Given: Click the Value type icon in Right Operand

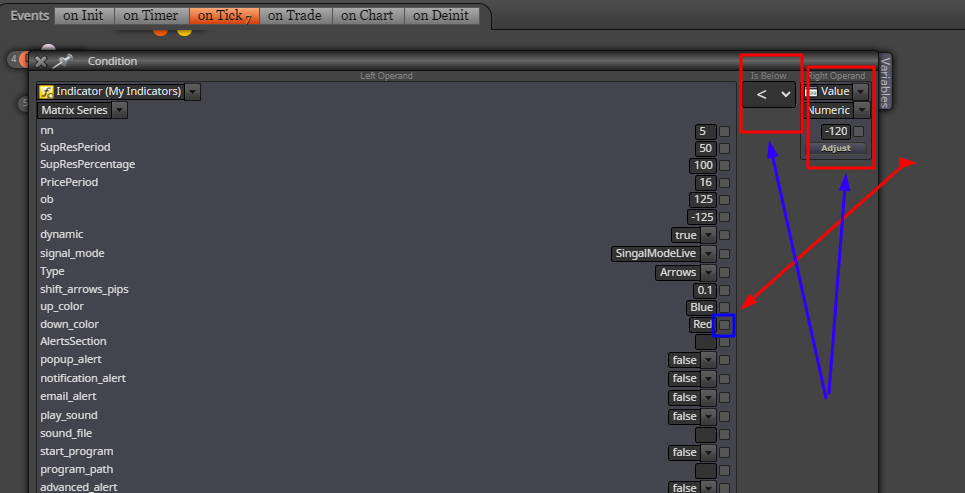Looking at the screenshot, I should click(x=812, y=92).
